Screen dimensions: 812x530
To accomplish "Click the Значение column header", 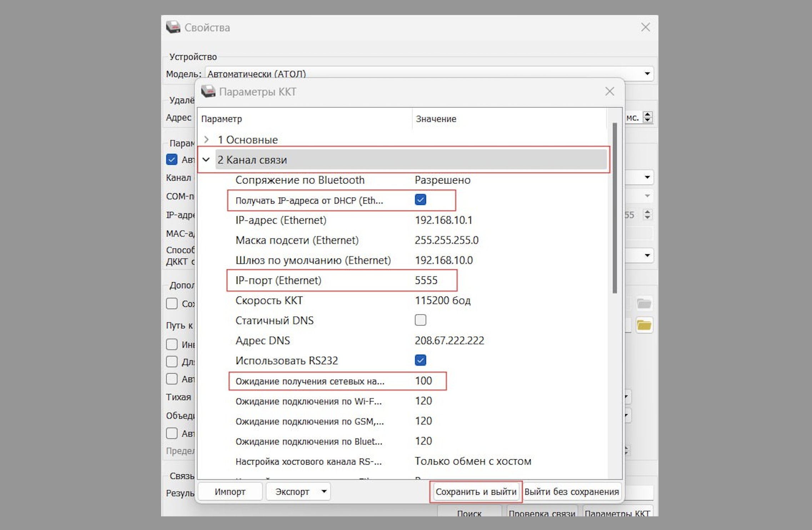I will click(x=436, y=119).
